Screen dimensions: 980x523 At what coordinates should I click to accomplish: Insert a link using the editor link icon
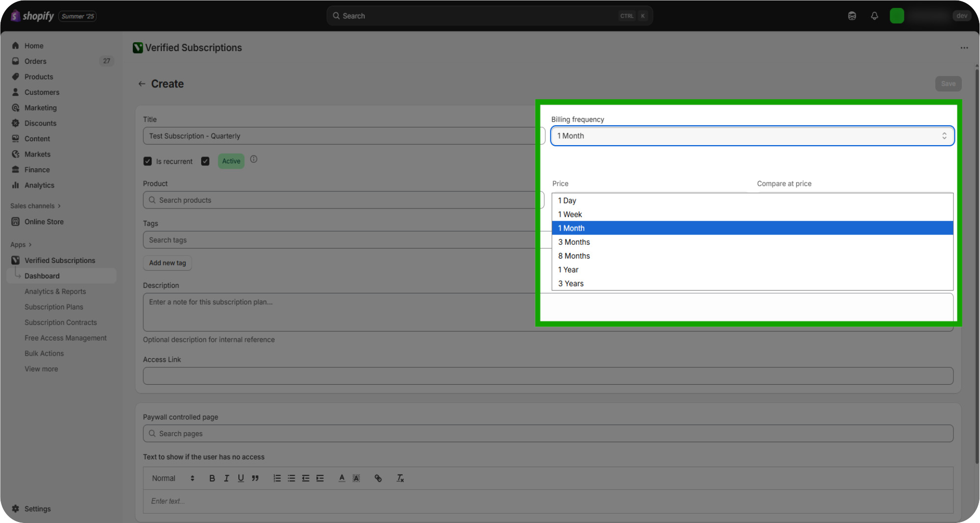coord(378,478)
